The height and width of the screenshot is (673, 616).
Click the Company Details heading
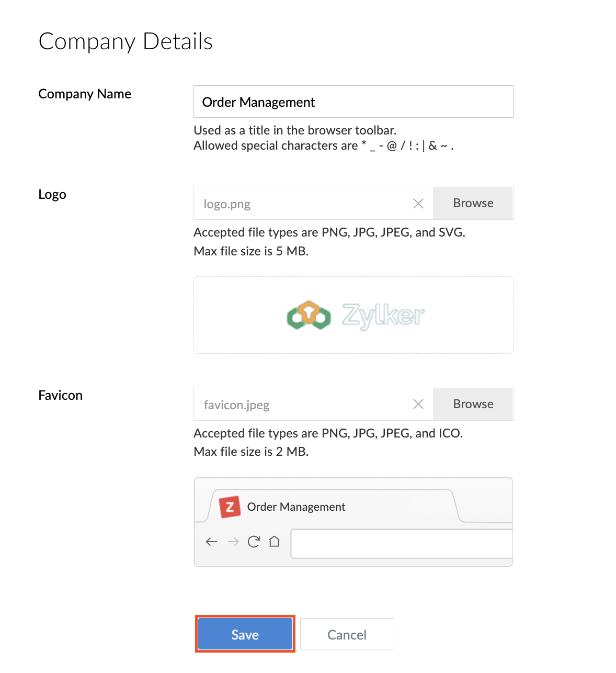(x=126, y=41)
